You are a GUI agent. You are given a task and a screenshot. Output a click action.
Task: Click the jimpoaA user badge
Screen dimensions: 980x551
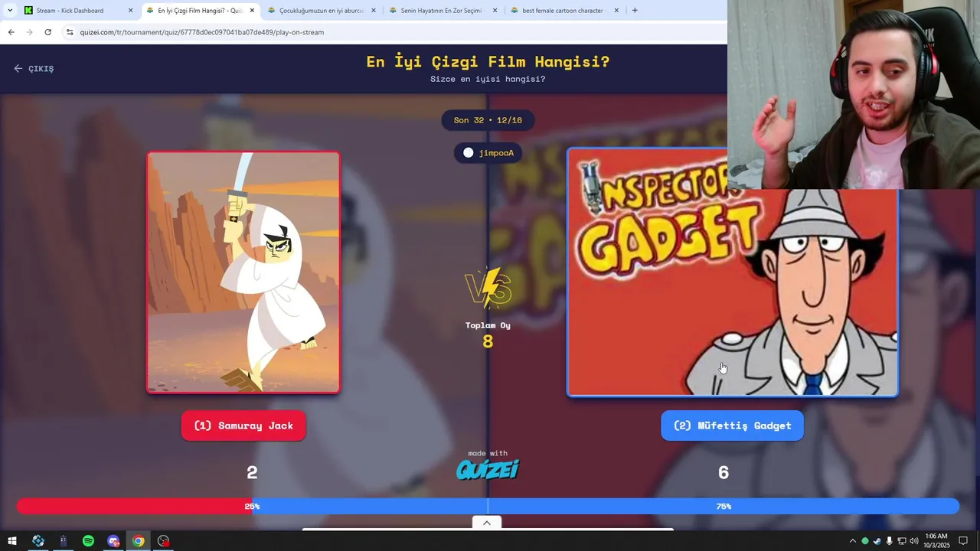click(488, 153)
